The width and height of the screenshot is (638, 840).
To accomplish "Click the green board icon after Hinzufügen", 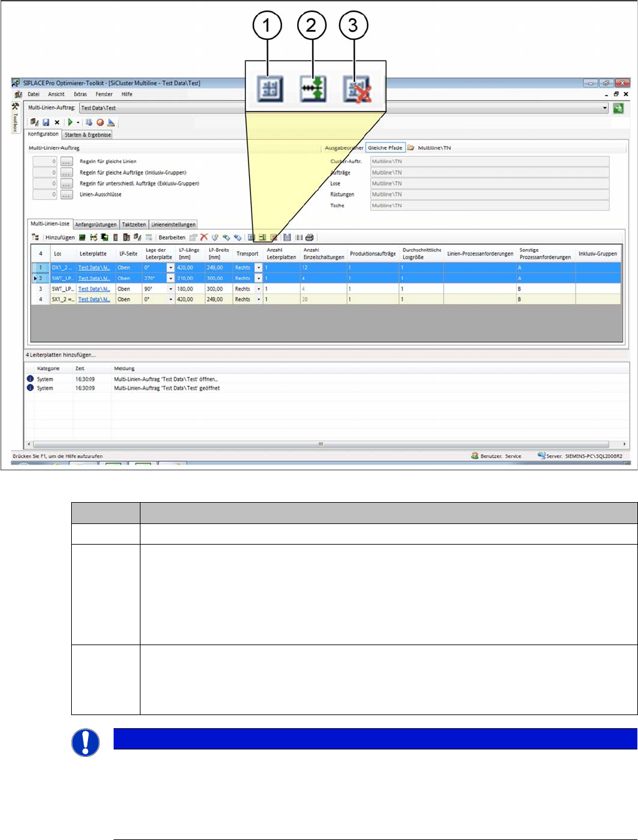I will tap(82, 237).
